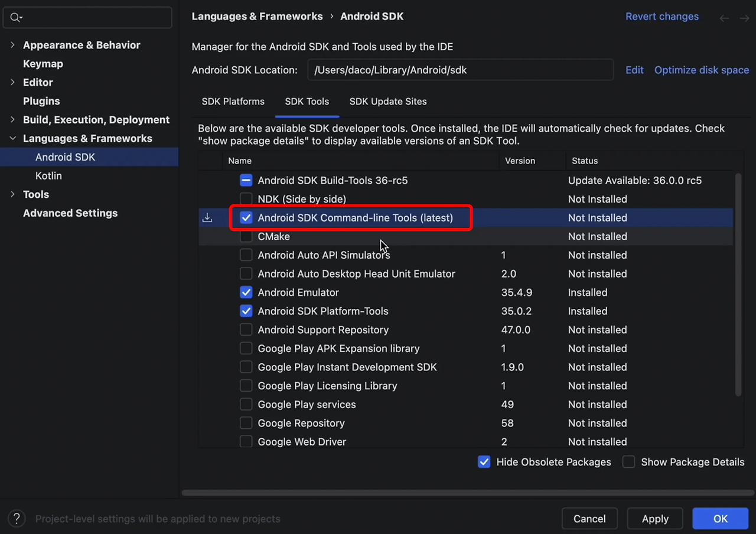Uncheck Android SDK Platform-Tools checkbox
The width and height of the screenshot is (756, 534).
coord(246,311)
